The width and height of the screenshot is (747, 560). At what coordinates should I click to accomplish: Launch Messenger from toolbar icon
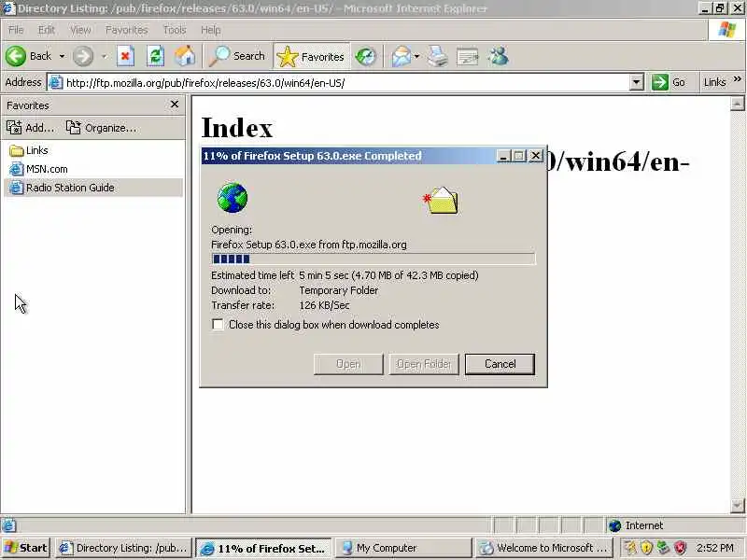click(499, 57)
